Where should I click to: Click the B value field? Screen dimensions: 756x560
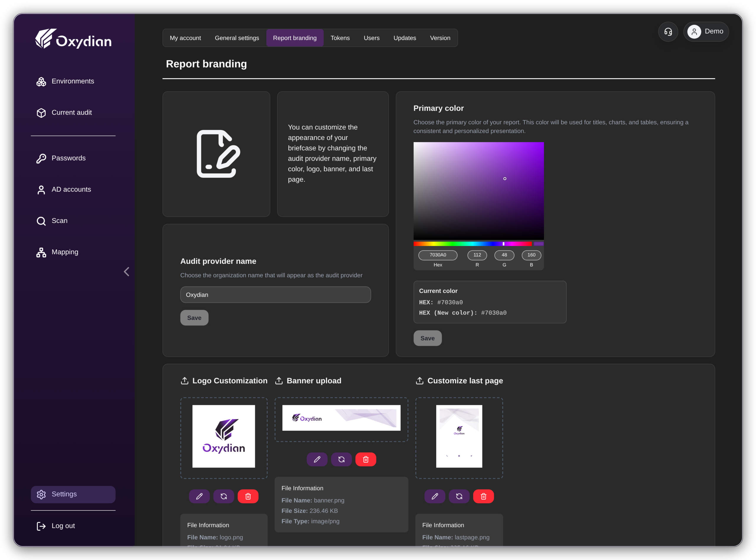531,255
